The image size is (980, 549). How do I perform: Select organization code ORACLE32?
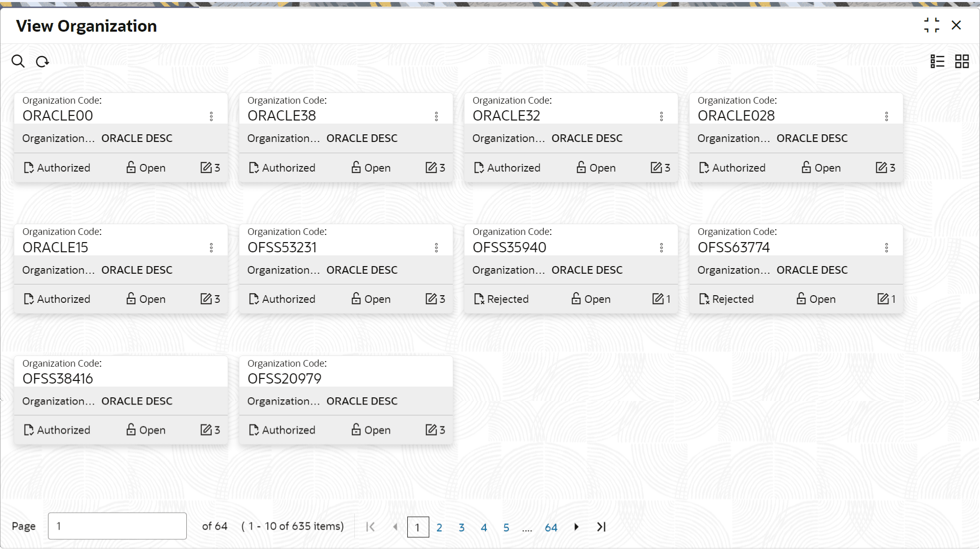point(506,116)
